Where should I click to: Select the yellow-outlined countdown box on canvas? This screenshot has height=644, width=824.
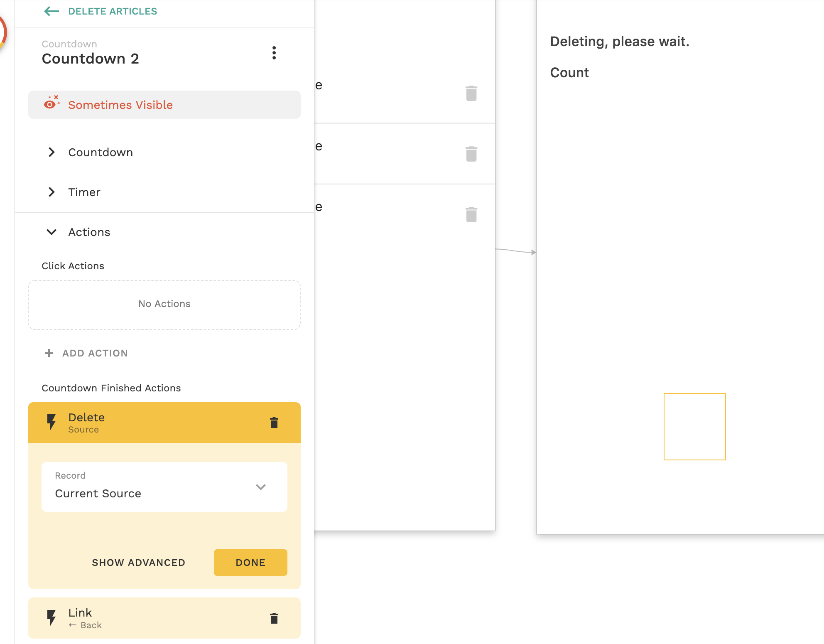point(694,427)
